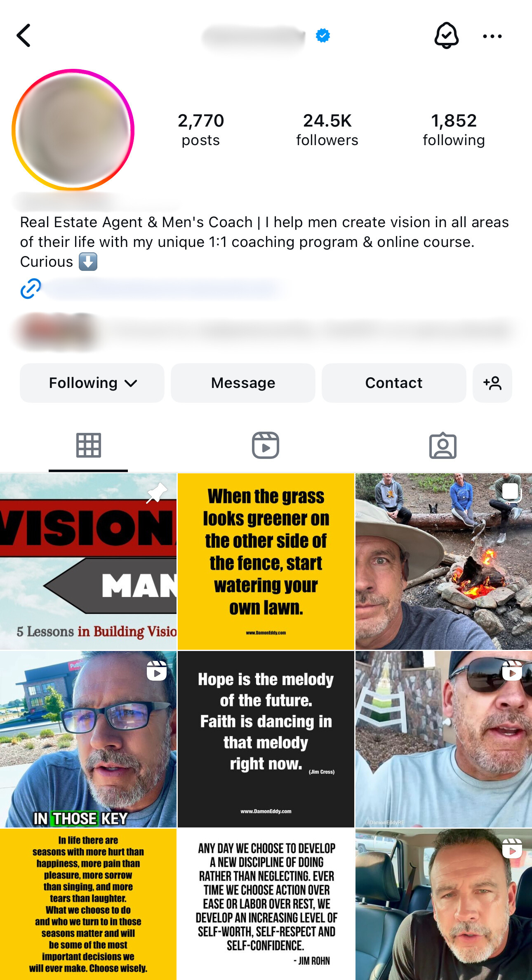View the 24.5K followers list
The width and height of the screenshot is (532, 980).
click(327, 130)
